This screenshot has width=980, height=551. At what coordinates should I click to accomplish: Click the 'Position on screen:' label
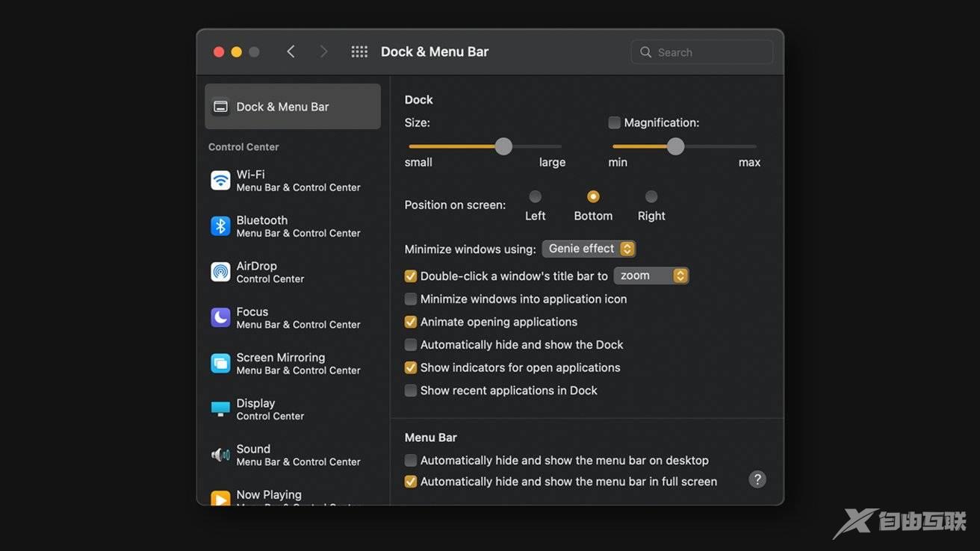click(x=455, y=205)
